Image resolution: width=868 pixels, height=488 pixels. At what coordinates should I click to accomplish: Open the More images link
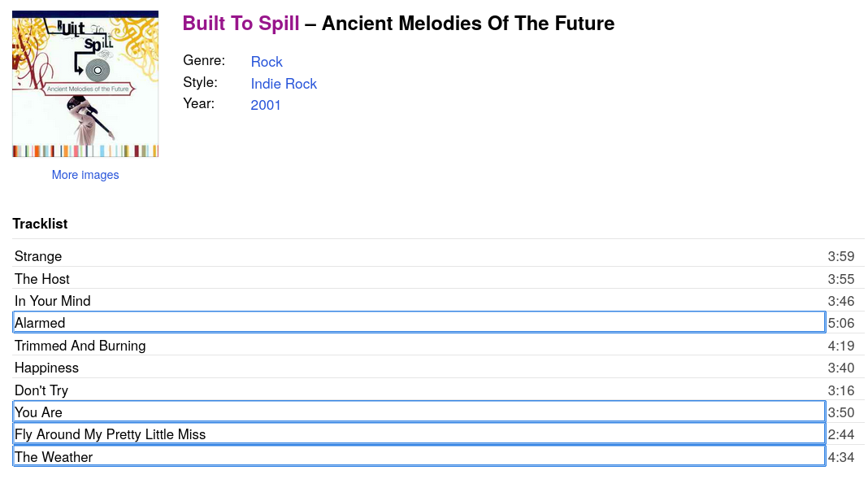point(85,175)
